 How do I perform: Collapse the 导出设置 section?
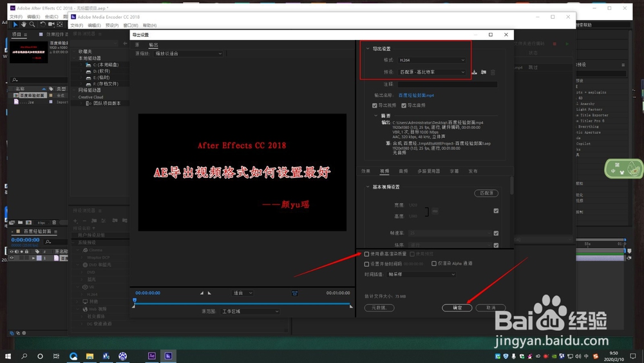click(368, 48)
